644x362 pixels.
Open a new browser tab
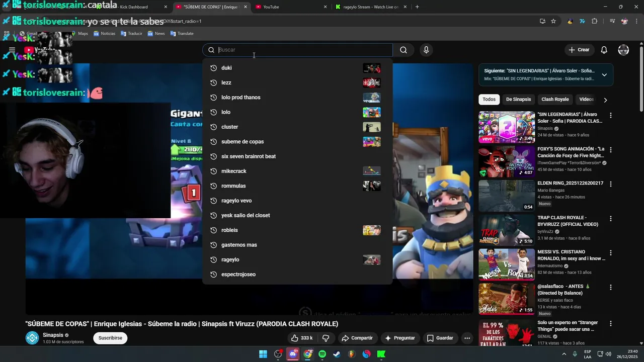click(417, 7)
